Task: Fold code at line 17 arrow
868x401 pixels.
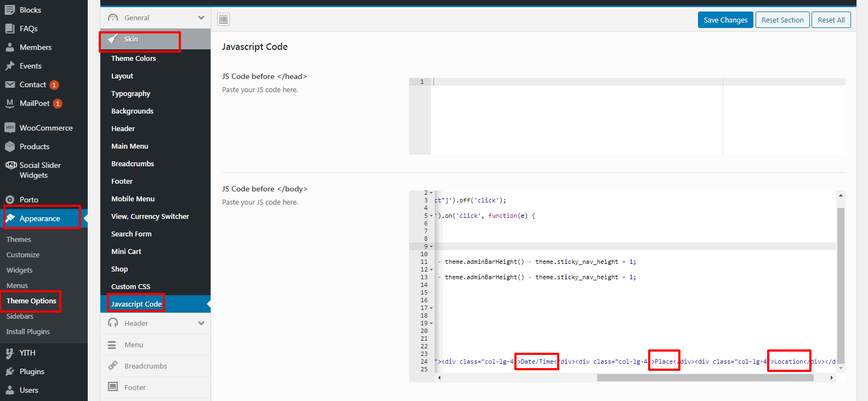Action: [431, 308]
